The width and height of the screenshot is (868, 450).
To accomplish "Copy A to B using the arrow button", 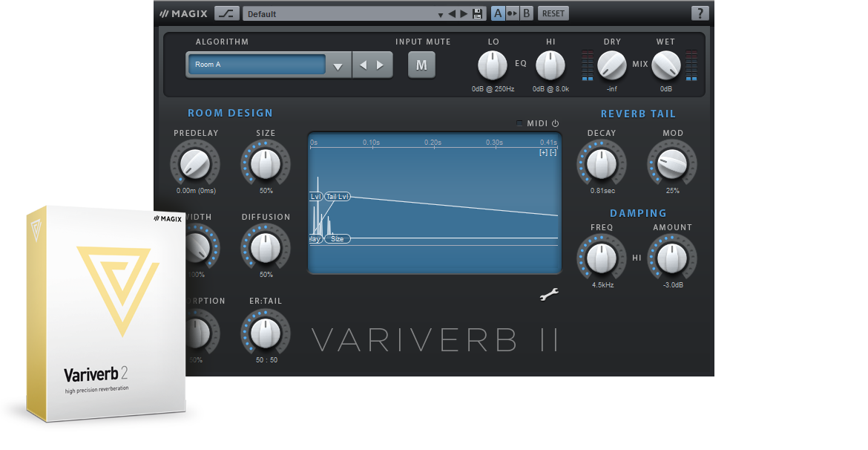I will click(x=512, y=14).
